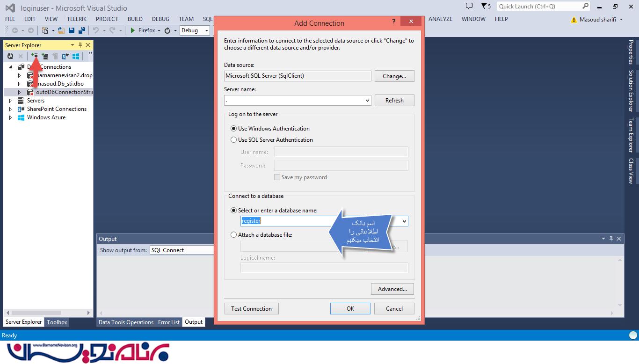Click the Connect to Server icon

(x=45, y=56)
